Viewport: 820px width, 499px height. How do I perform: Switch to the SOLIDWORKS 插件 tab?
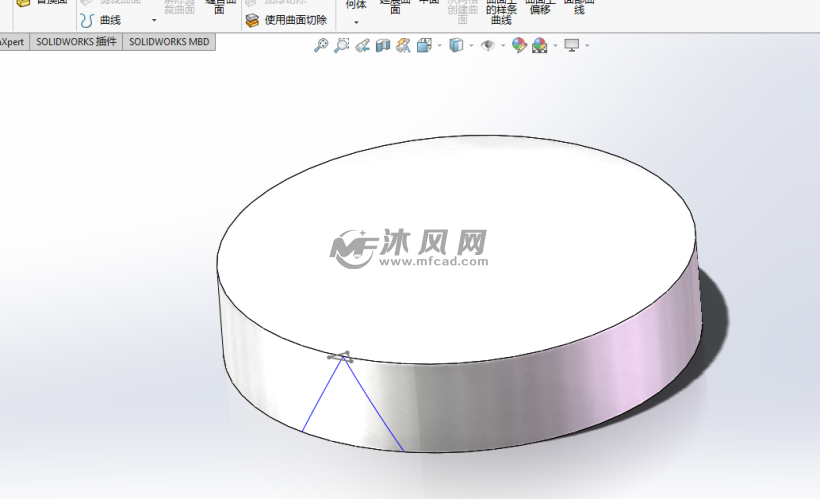[x=76, y=42]
